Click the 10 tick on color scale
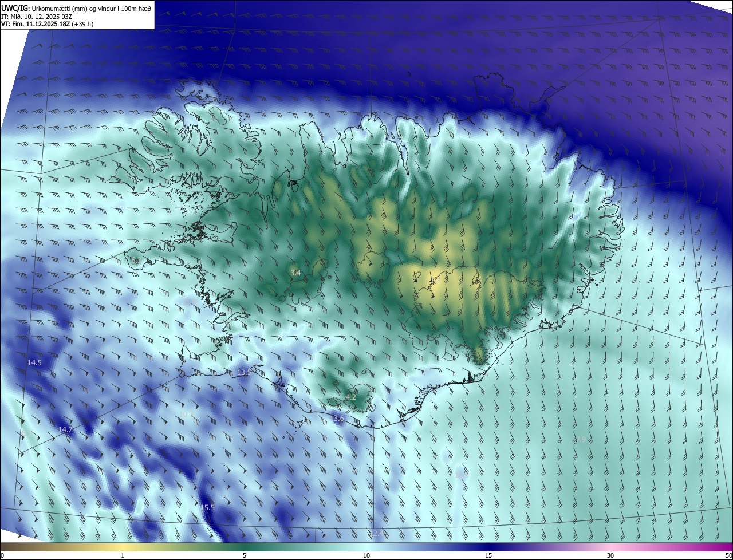Viewport: 733px width, 560px height. tap(366, 555)
